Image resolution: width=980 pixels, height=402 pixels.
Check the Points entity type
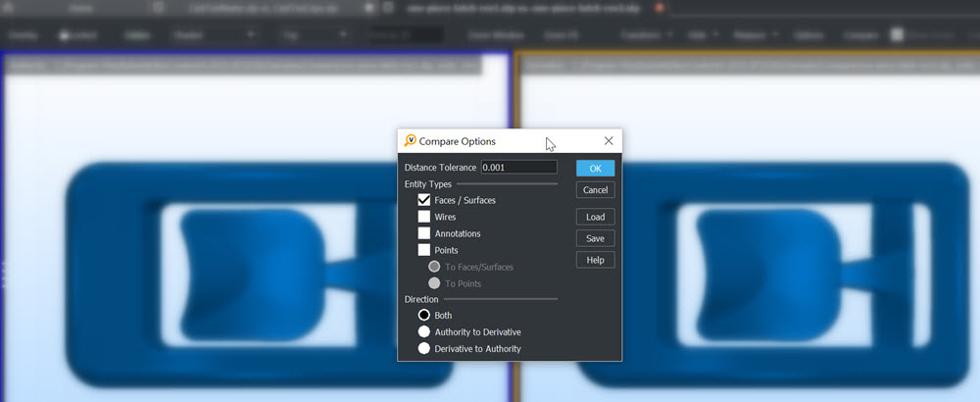click(424, 250)
